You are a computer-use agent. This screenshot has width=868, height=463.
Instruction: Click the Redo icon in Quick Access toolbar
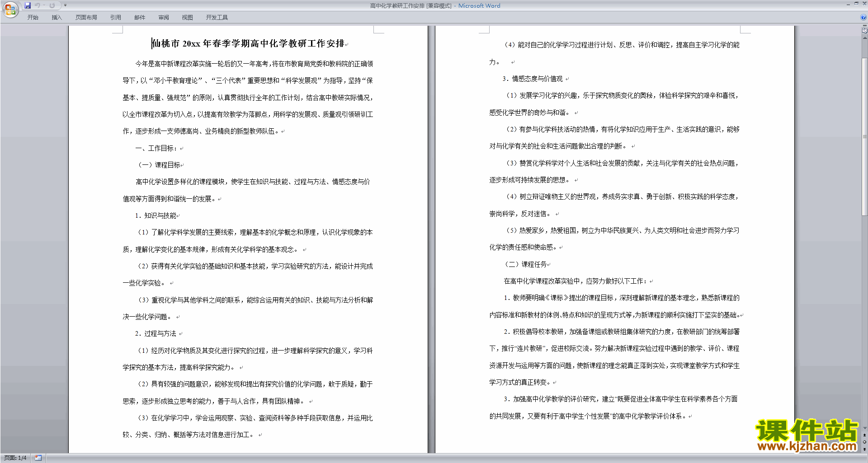click(52, 5)
